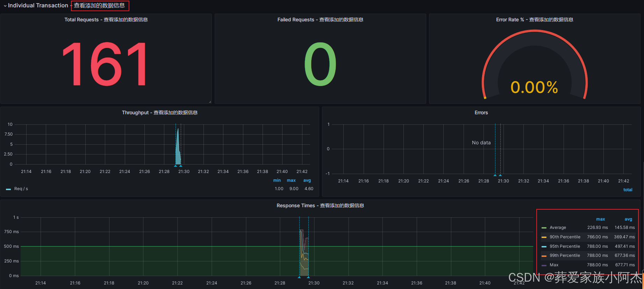Click the 145.58 ms Average avg value
The width and height of the screenshot is (644, 289).
click(625, 227)
